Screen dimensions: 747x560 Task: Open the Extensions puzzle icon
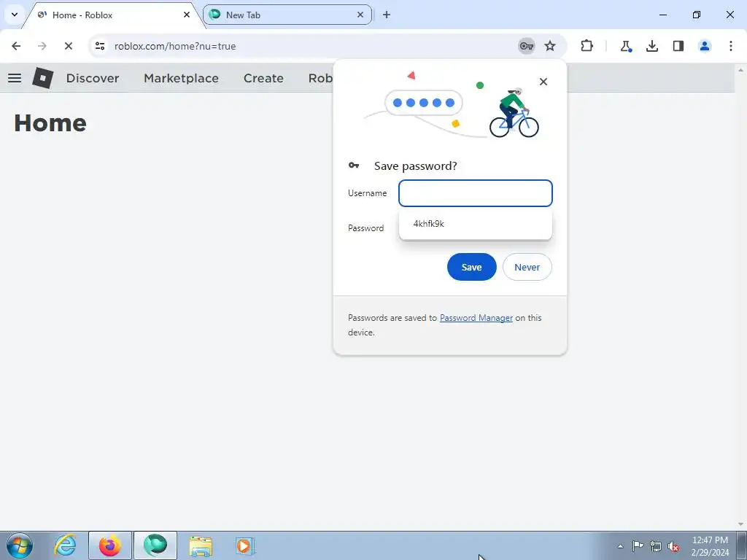coord(587,46)
